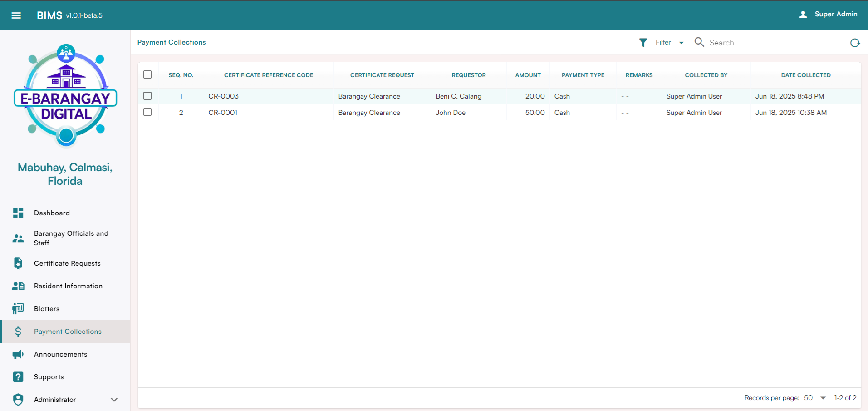Click date Jun 18, 2025 8:48 PM

click(790, 96)
